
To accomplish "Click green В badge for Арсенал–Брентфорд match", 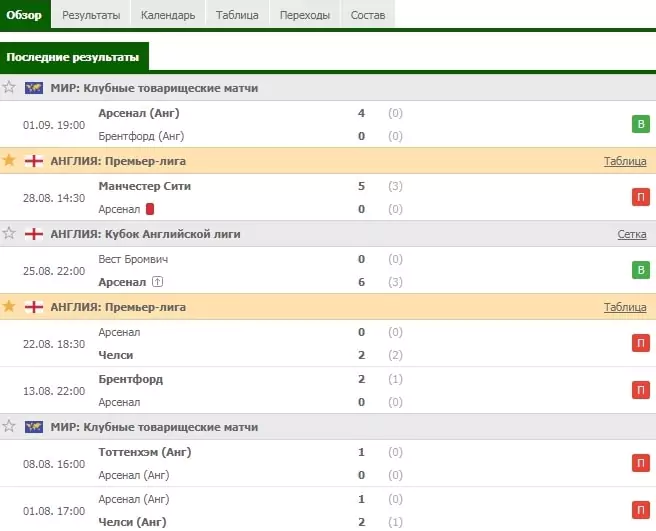I will pyautogui.click(x=641, y=124).
